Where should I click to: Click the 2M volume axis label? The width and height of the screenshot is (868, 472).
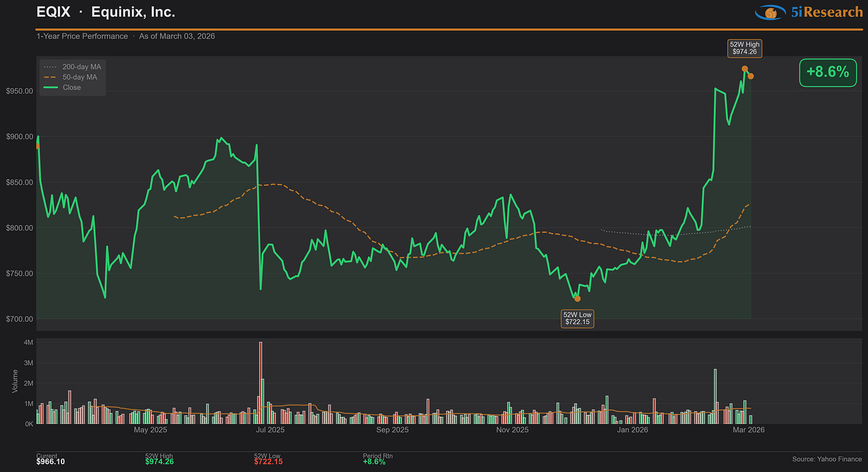tap(28, 383)
